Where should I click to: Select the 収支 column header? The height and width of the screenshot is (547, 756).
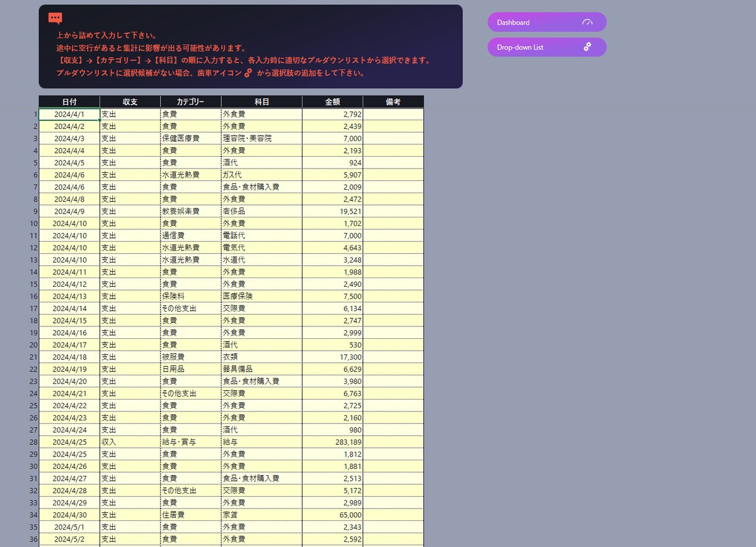(130, 102)
